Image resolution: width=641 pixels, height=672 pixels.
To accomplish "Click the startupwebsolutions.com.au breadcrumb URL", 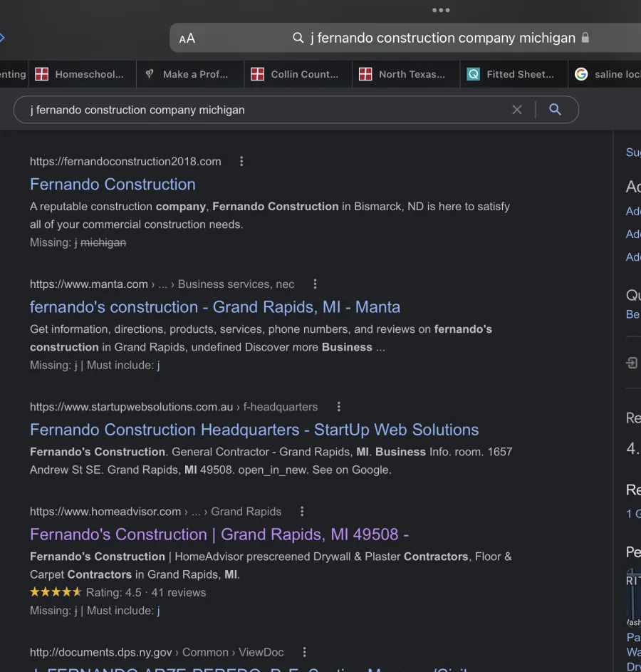I will point(174,406).
